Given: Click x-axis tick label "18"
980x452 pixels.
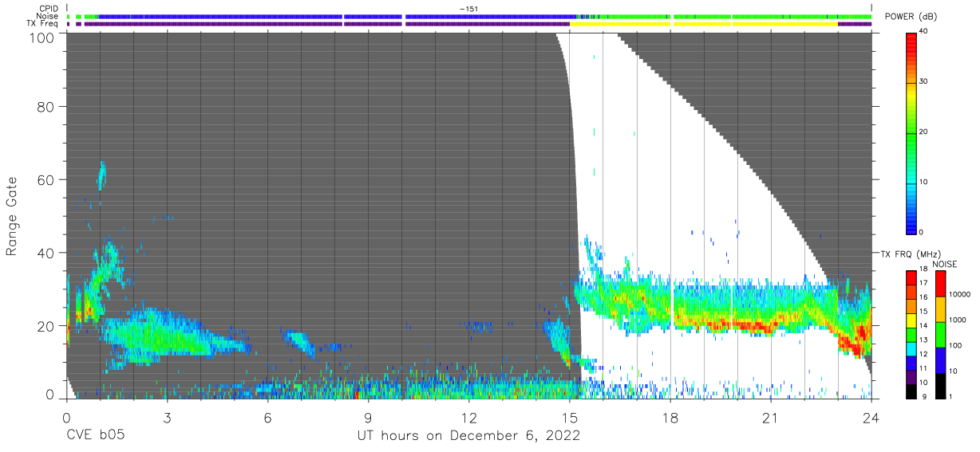Looking at the screenshot, I should tap(670, 418).
